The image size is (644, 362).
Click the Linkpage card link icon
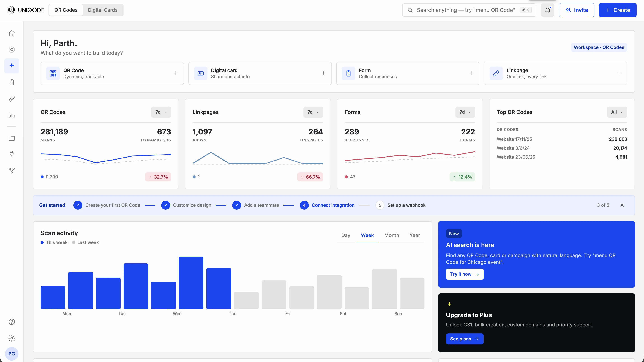pos(496,73)
